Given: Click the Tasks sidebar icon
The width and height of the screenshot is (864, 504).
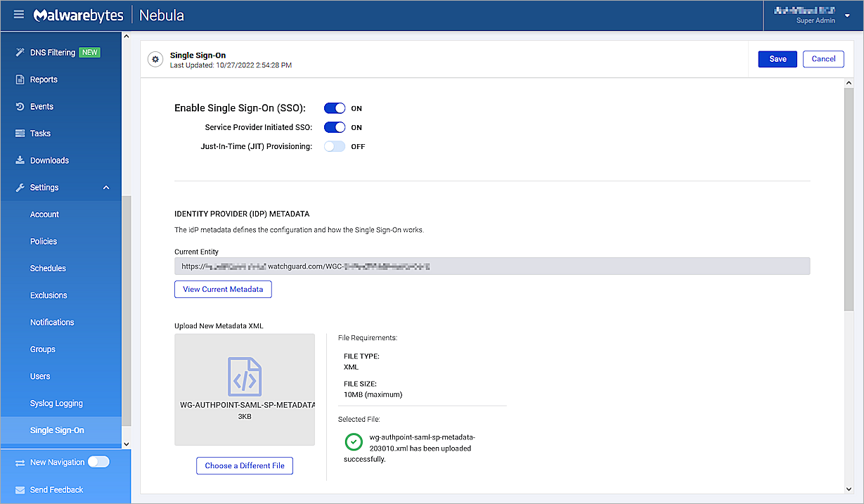Looking at the screenshot, I should click(18, 133).
